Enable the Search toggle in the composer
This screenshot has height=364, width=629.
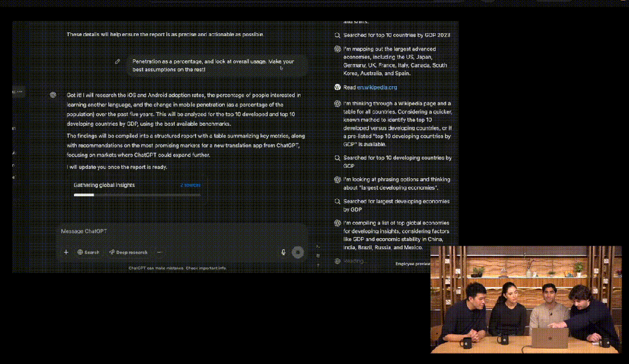pyautogui.click(x=87, y=252)
